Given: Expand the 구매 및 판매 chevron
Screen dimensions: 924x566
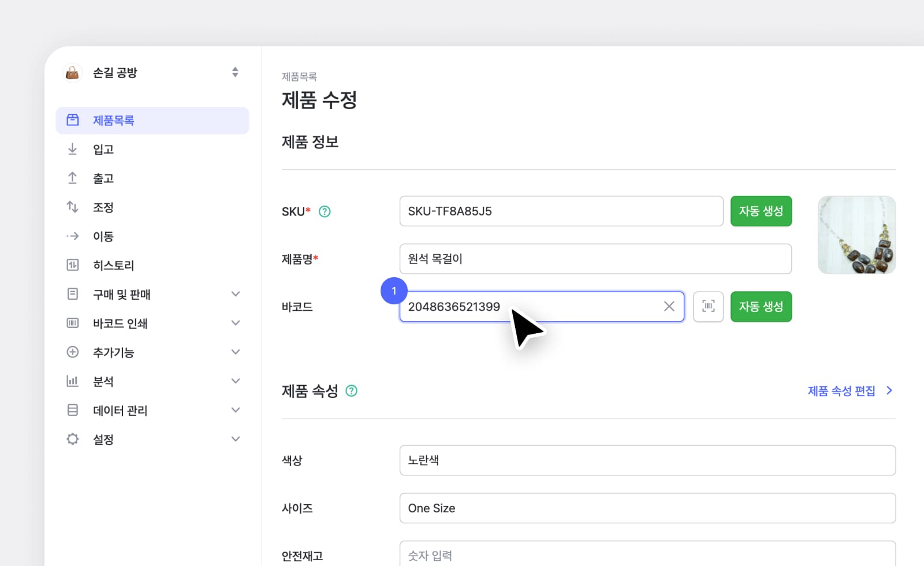Looking at the screenshot, I should point(236,294).
